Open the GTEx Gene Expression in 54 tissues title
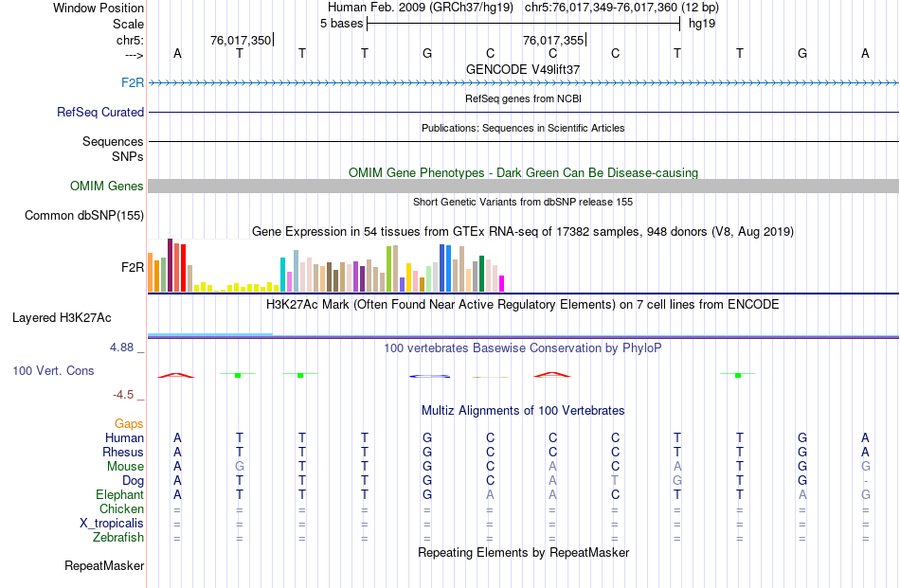900x588 pixels. pyautogui.click(x=523, y=232)
